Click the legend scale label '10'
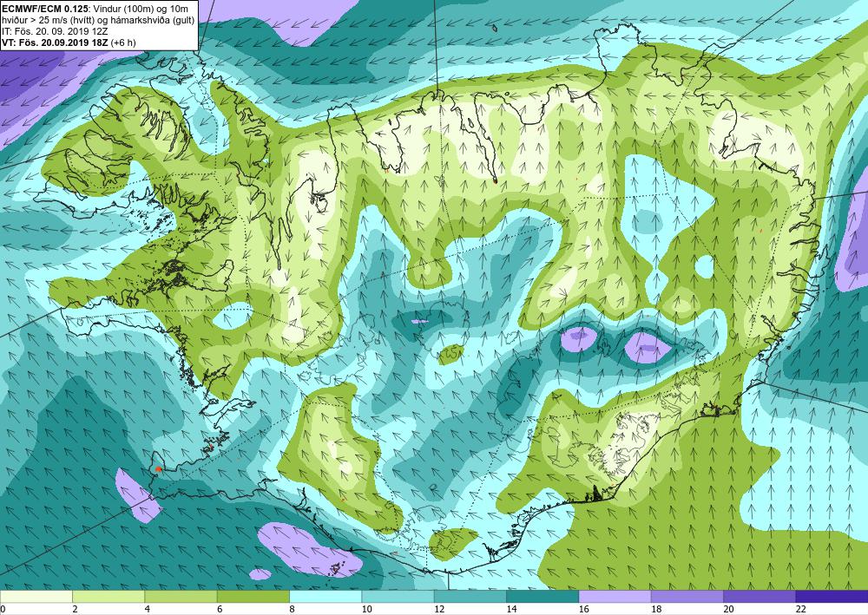Image resolution: width=868 pixels, height=615 pixels. (x=366, y=609)
